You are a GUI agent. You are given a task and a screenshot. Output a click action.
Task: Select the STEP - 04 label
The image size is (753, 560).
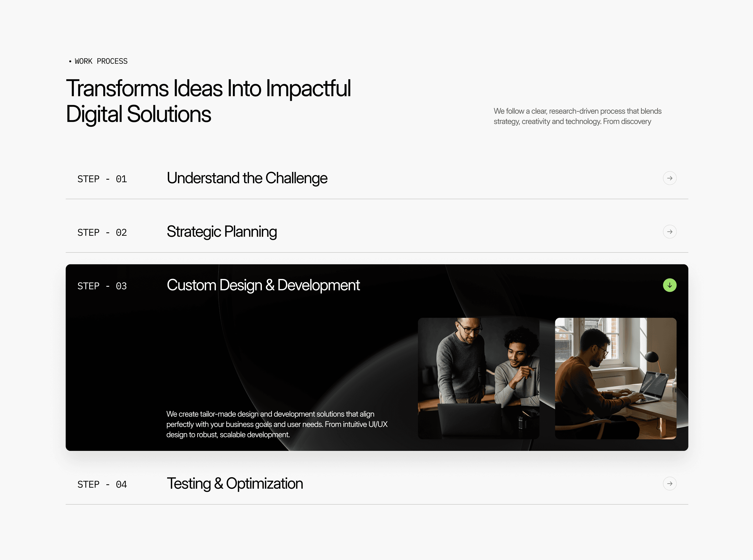pos(102,484)
